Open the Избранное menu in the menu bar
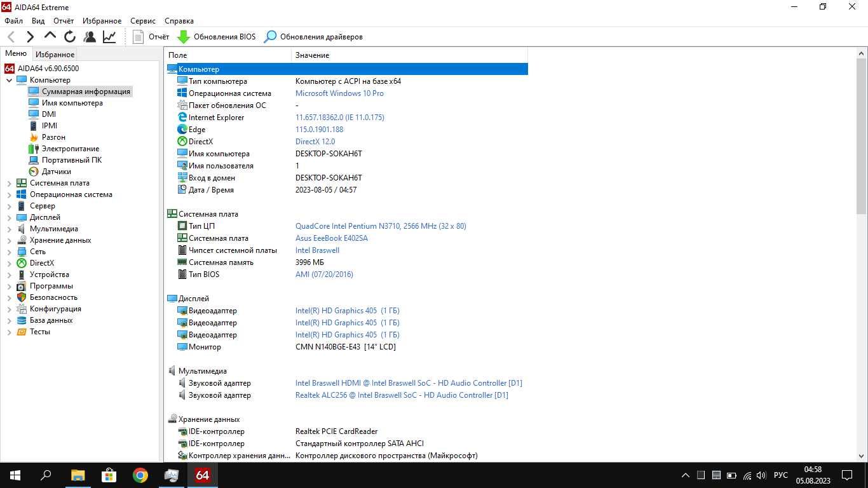Image resolution: width=868 pixels, height=488 pixels. tap(102, 21)
